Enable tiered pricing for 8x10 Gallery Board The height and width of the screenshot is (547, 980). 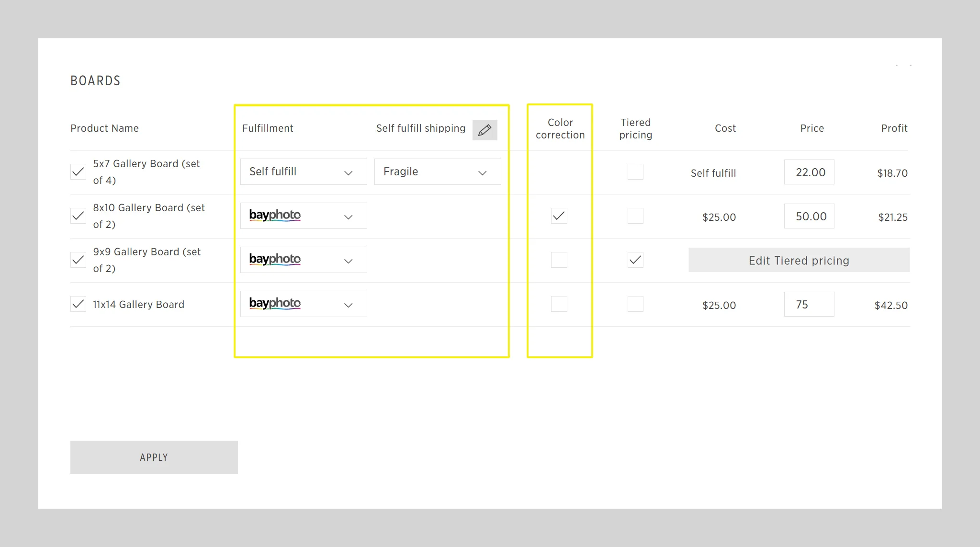[635, 216]
